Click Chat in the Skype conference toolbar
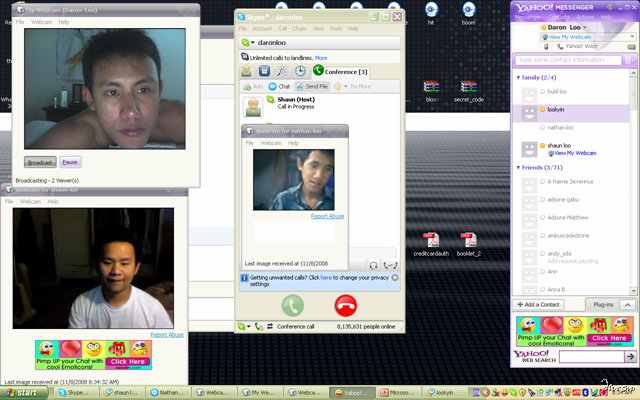 click(280, 87)
